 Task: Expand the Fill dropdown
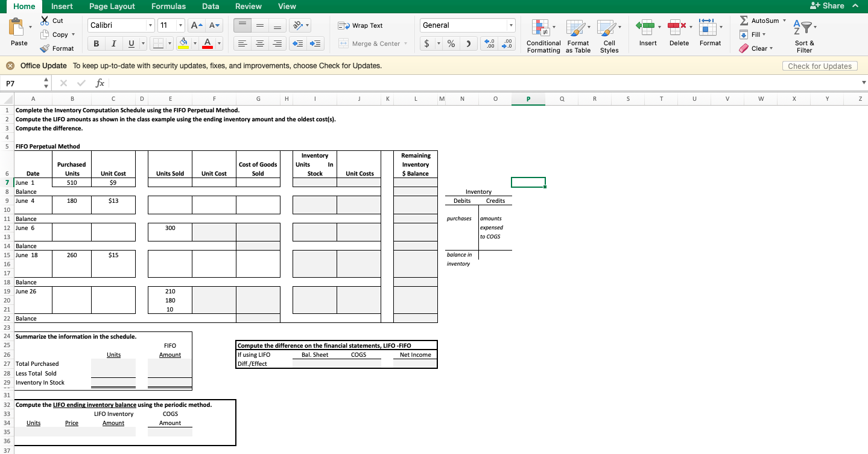click(x=763, y=34)
